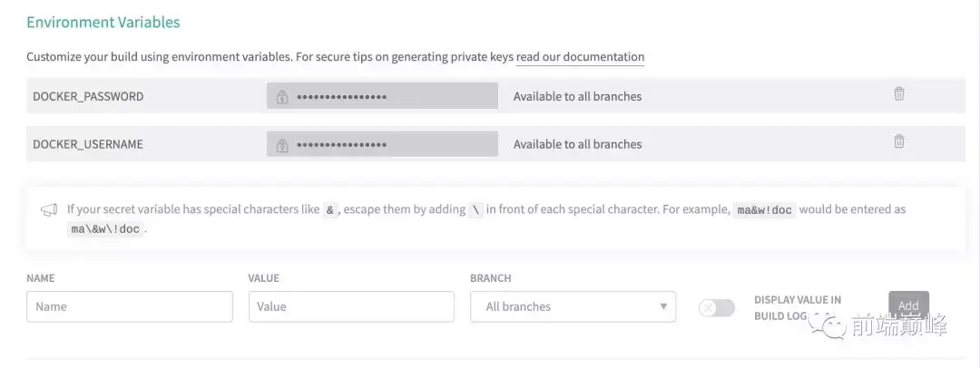Click DOCKER_USERNAME's Available to all branches text

577,144
